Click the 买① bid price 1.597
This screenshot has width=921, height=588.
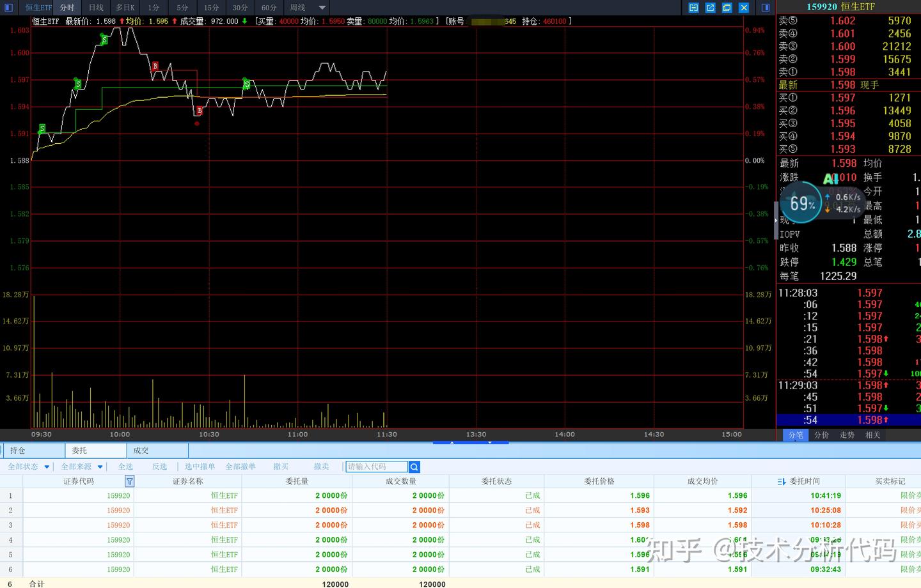click(842, 98)
